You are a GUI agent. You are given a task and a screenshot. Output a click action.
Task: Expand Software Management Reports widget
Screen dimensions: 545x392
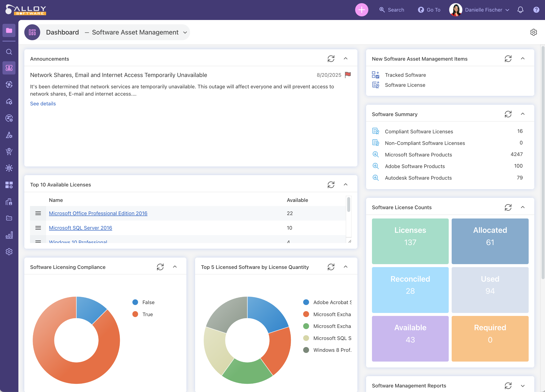523,386
